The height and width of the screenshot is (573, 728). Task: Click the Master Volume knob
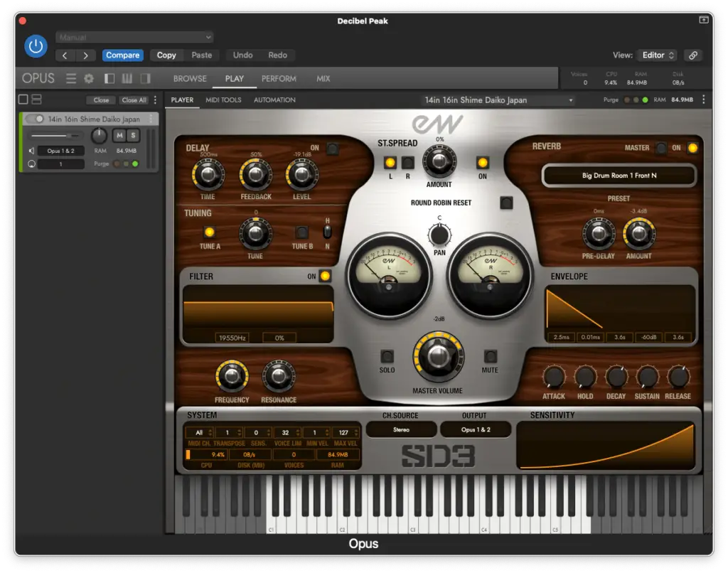pyautogui.click(x=438, y=356)
